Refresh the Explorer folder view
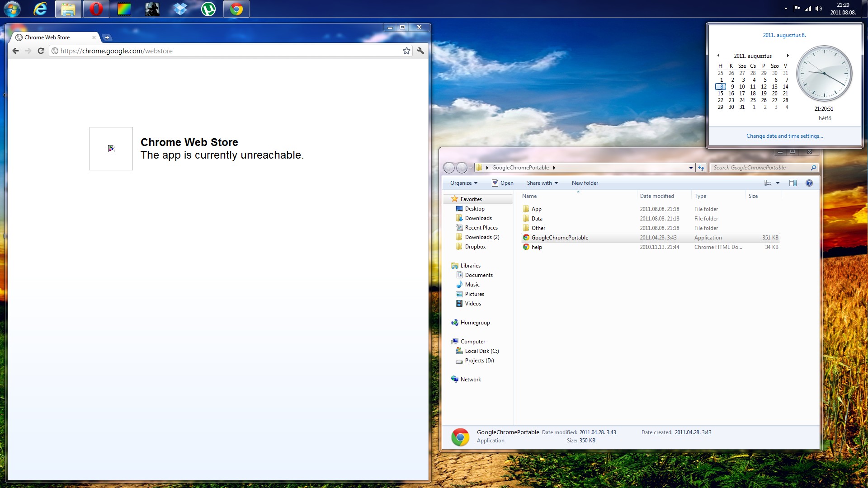 click(x=701, y=168)
